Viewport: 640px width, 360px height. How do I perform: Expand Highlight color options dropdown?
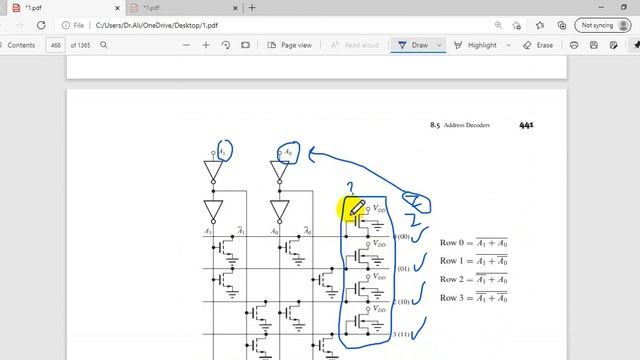(508, 45)
